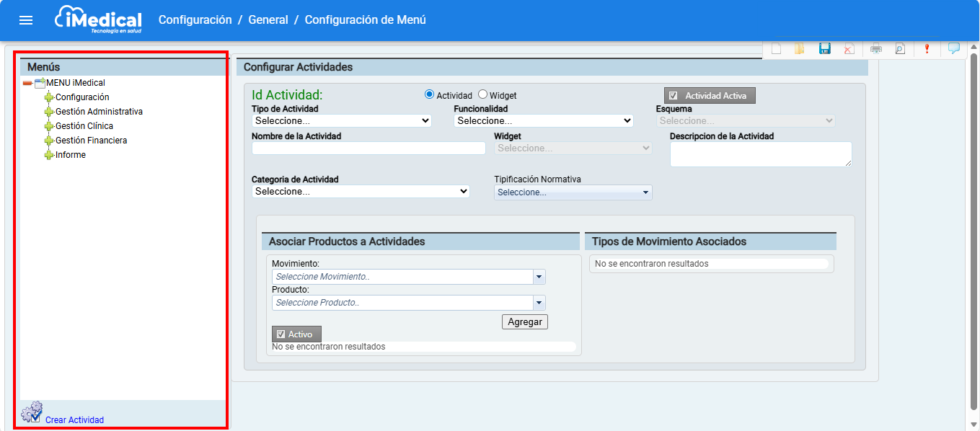Open the Tipo de Actividad dropdown
Viewport: 980px width, 431px height.
(x=342, y=121)
